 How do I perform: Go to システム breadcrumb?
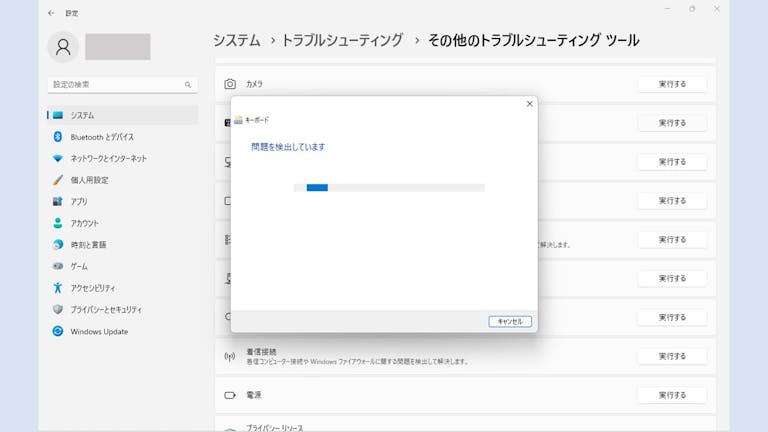(237, 40)
